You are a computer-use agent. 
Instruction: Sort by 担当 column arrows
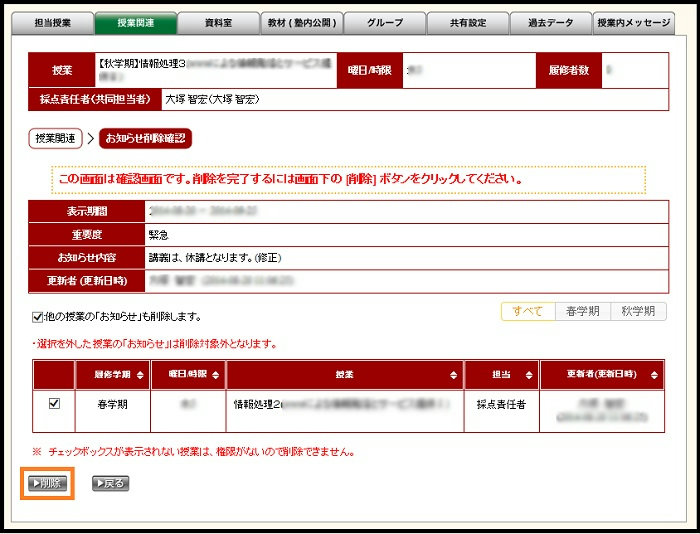tap(528, 374)
